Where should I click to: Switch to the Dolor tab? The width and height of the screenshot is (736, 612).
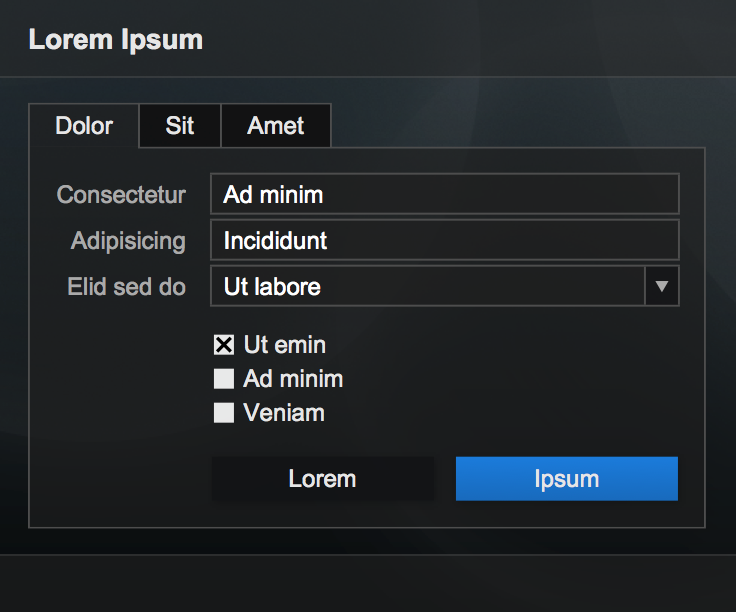[84, 127]
